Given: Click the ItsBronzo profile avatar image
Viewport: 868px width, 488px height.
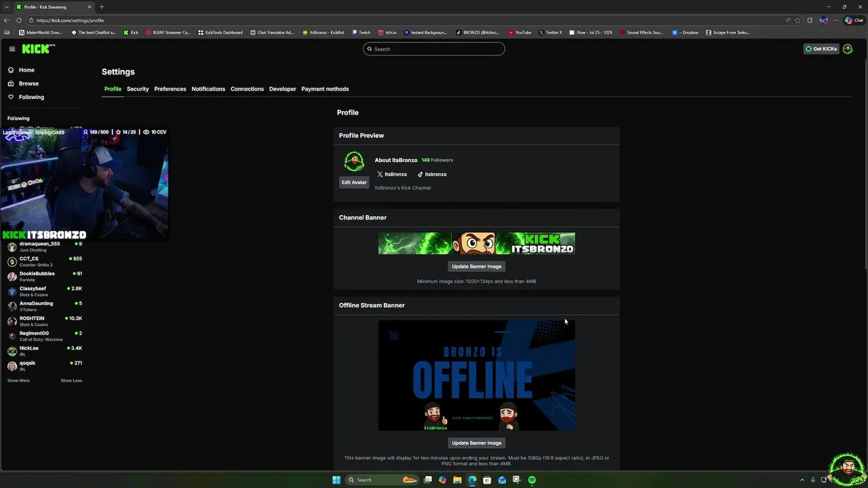Looking at the screenshot, I should pos(354,161).
